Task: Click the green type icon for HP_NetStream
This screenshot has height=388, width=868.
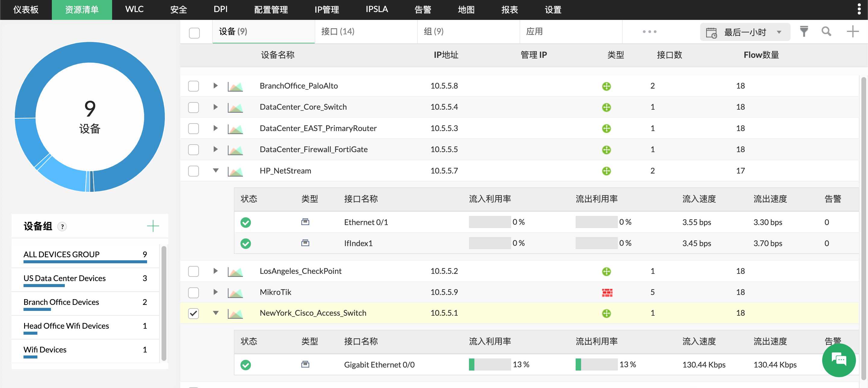Action: click(x=606, y=171)
